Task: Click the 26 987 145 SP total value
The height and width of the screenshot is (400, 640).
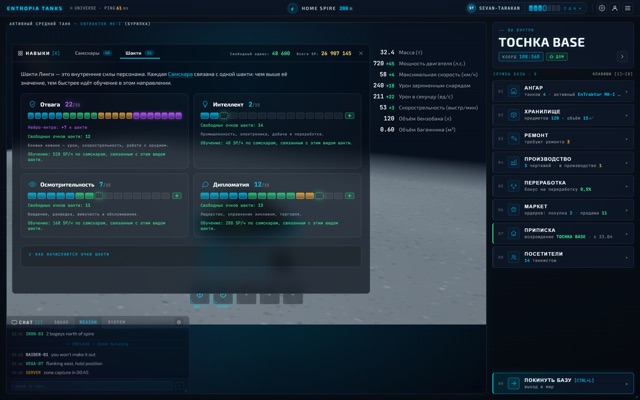Action: [336, 53]
